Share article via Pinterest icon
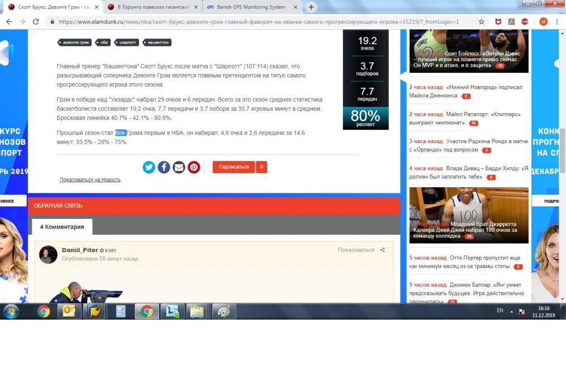The image size is (566, 392). (x=194, y=167)
